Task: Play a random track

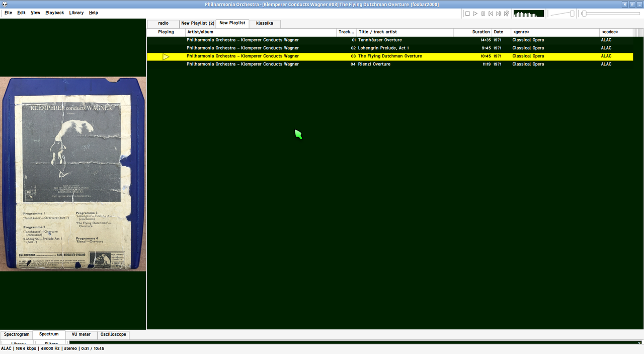Action: coord(506,14)
